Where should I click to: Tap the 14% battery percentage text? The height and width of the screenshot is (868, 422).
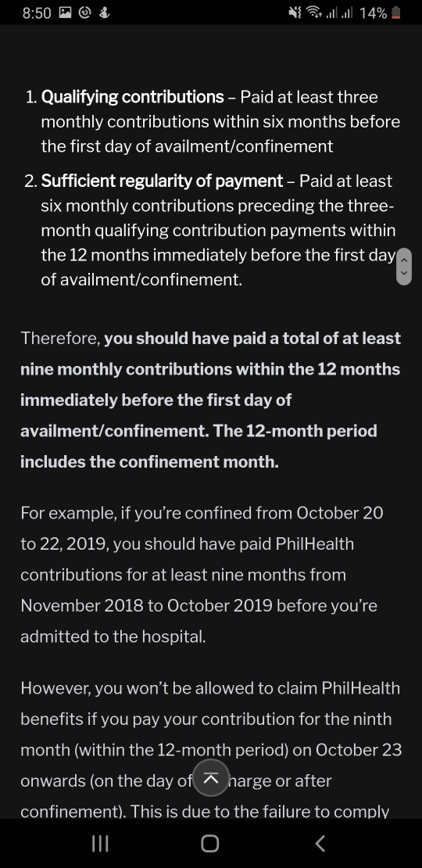tap(373, 13)
